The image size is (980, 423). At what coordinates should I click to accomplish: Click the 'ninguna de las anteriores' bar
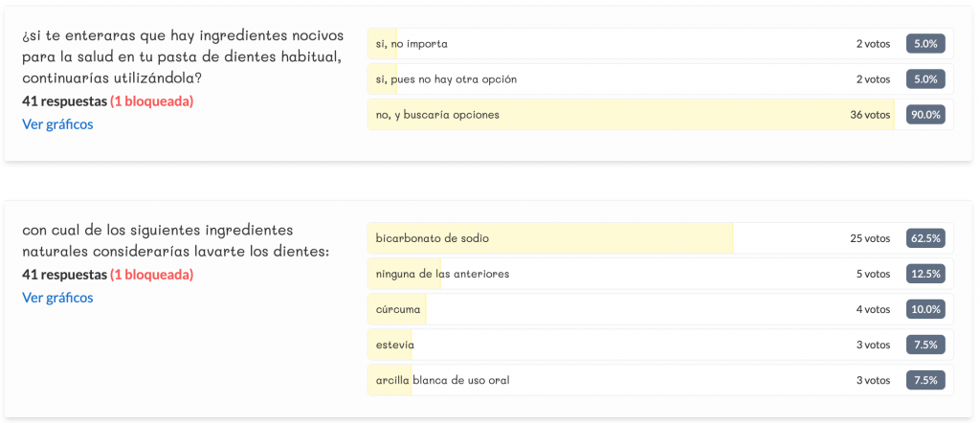point(612,274)
